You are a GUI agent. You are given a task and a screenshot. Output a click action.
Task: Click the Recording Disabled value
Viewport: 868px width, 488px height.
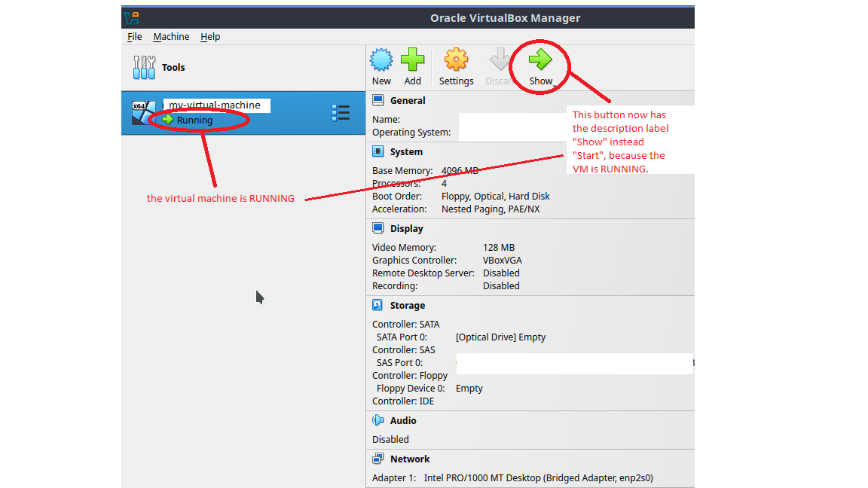point(501,285)
